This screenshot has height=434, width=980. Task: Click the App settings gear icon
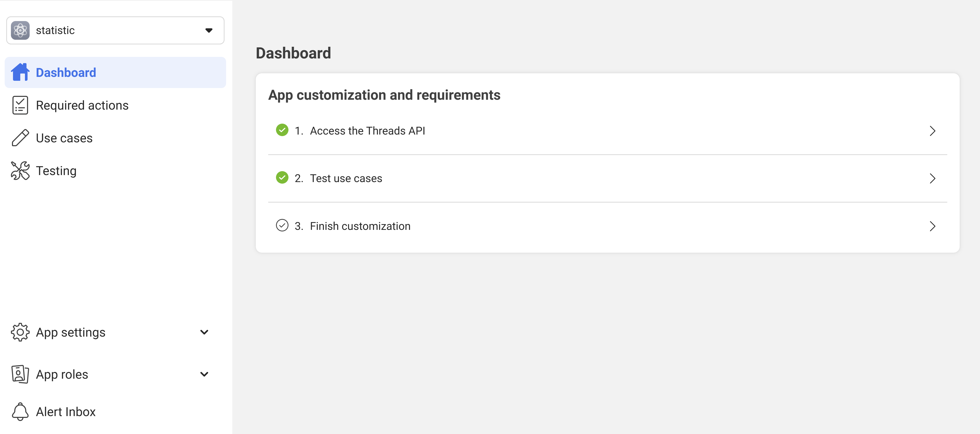point(20,332)
